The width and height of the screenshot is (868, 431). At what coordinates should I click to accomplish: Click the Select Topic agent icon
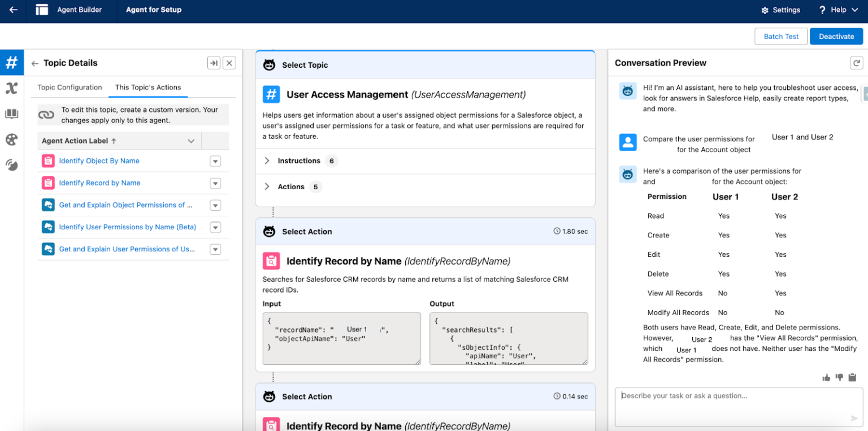[x=270, y=65]
